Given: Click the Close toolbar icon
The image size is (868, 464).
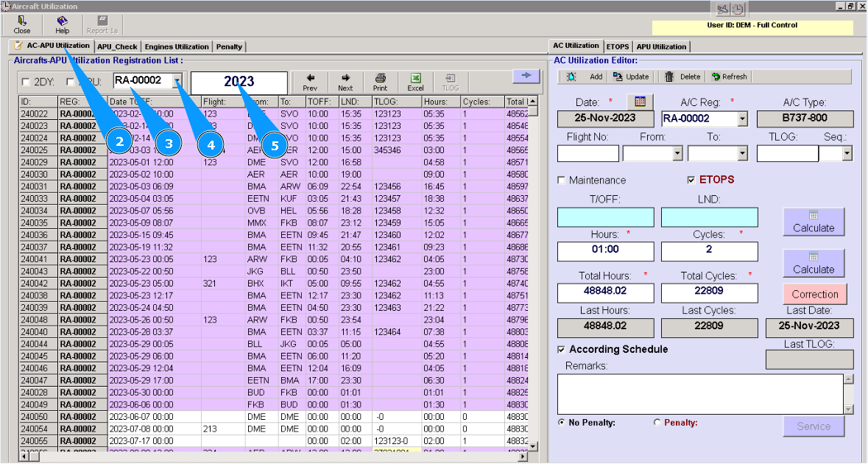Looking at the screenshot, I should 22,25.
